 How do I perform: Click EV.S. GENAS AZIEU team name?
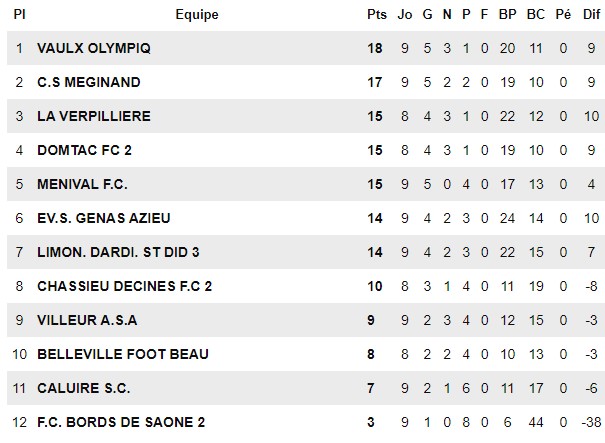point(103,218)
